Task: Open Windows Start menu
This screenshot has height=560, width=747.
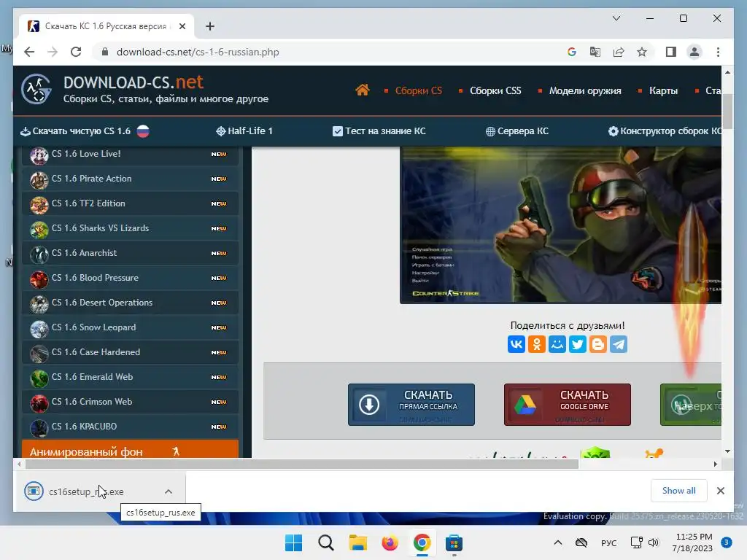Action: pos(293,542)
